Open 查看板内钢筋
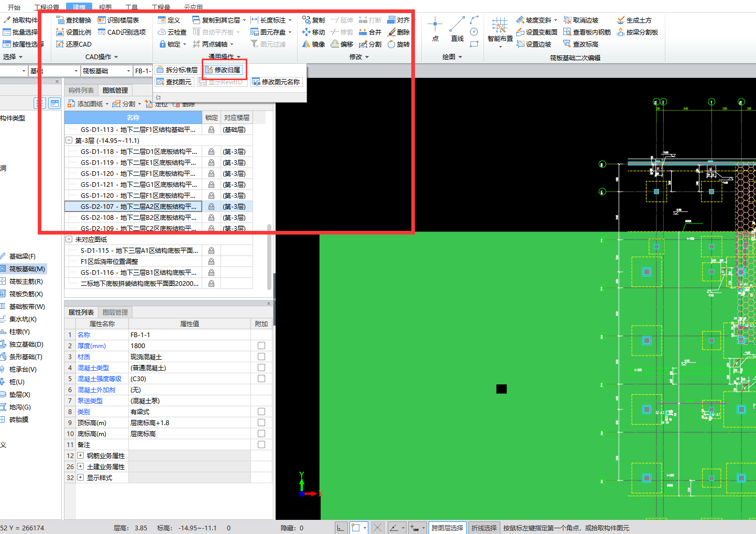Viewport: 756px width, 534px height. pyautogui.click(x=587, y=32)
